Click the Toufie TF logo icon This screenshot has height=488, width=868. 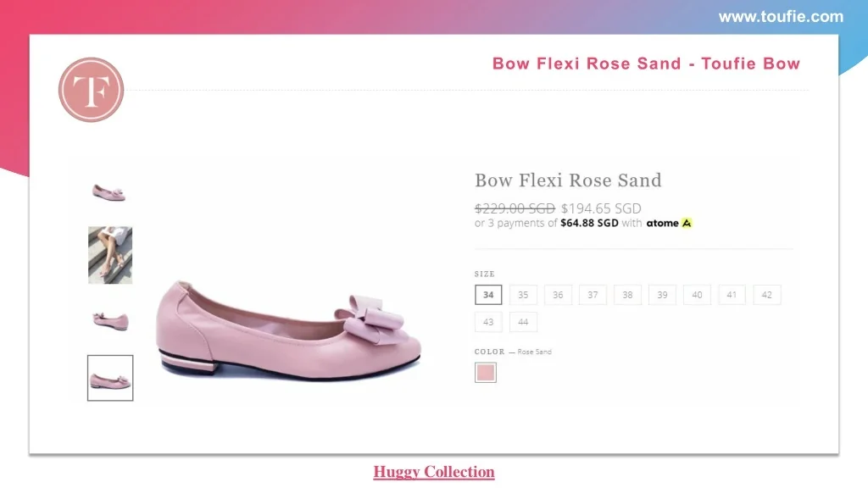pyautogui.click(x=91, y=90)
